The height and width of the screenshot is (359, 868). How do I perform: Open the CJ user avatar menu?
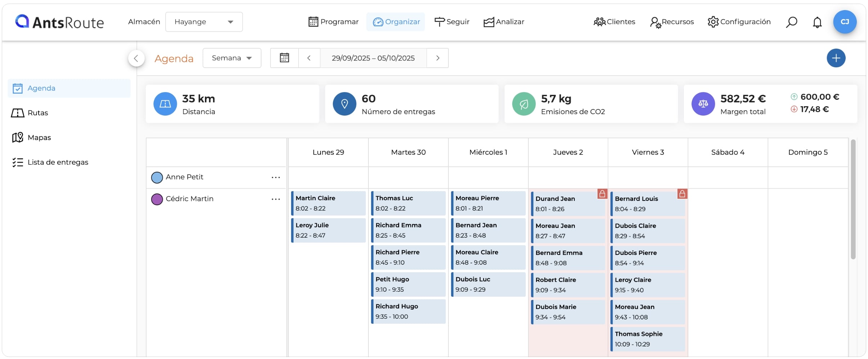pos(845,22)
